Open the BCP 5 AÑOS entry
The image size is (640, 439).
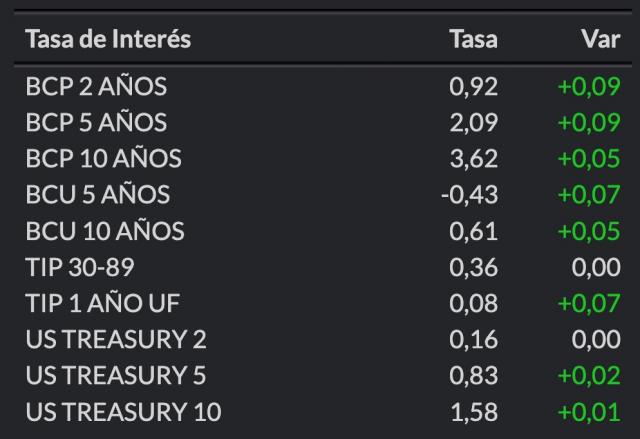coord(323,122)
